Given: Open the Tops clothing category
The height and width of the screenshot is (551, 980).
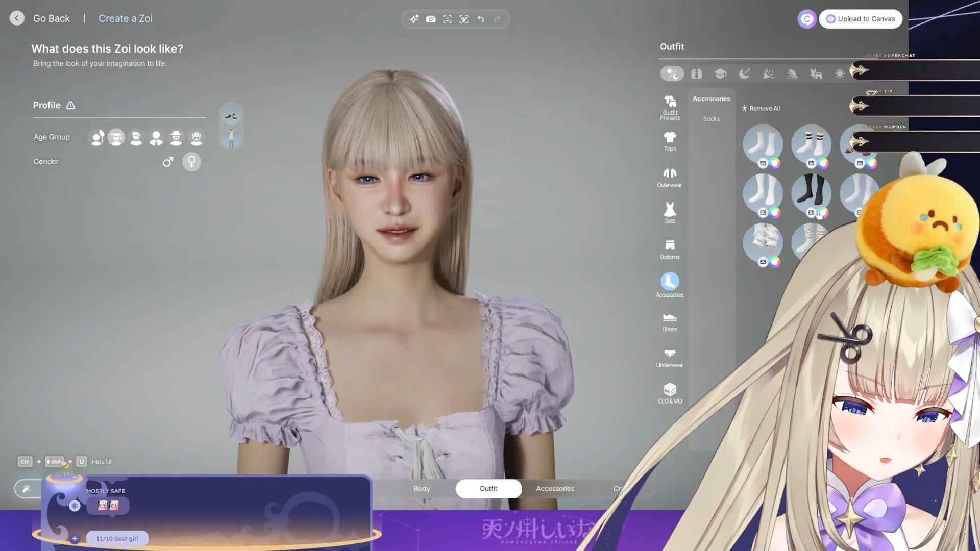Looking at the screenshot, I should (670, 141).
